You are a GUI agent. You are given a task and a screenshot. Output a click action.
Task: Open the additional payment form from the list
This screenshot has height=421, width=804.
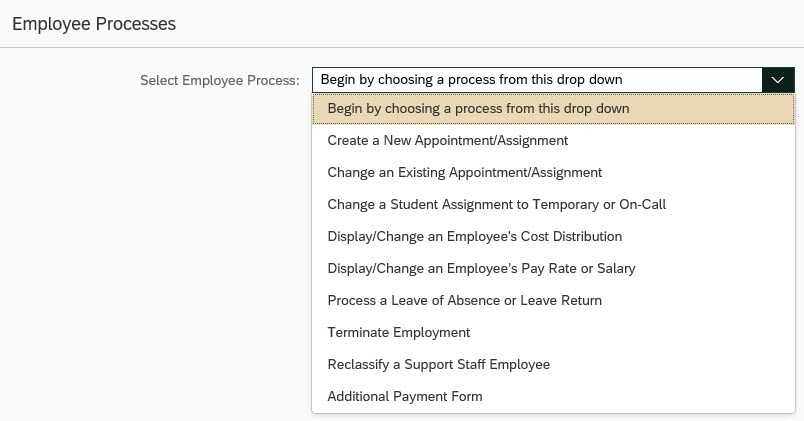pos(404,396)
